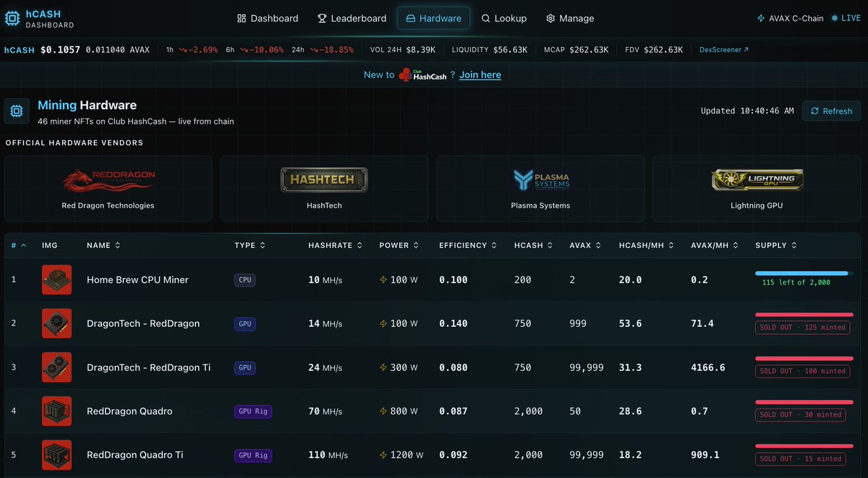This screenshot has width=868, height=478.
Task: Click SOLD OUT · 15 minted badge
Action: 801,458
